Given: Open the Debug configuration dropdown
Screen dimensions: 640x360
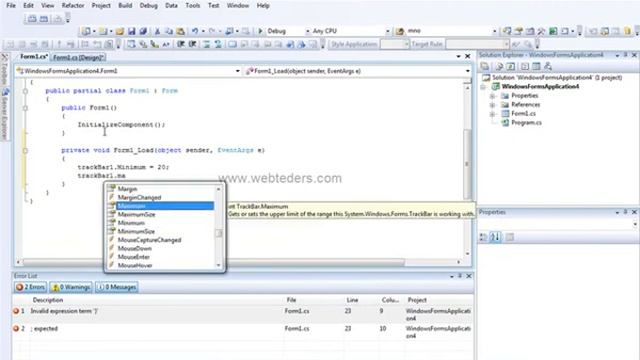Looking at the screenshot, I should [x=307, y=31].
